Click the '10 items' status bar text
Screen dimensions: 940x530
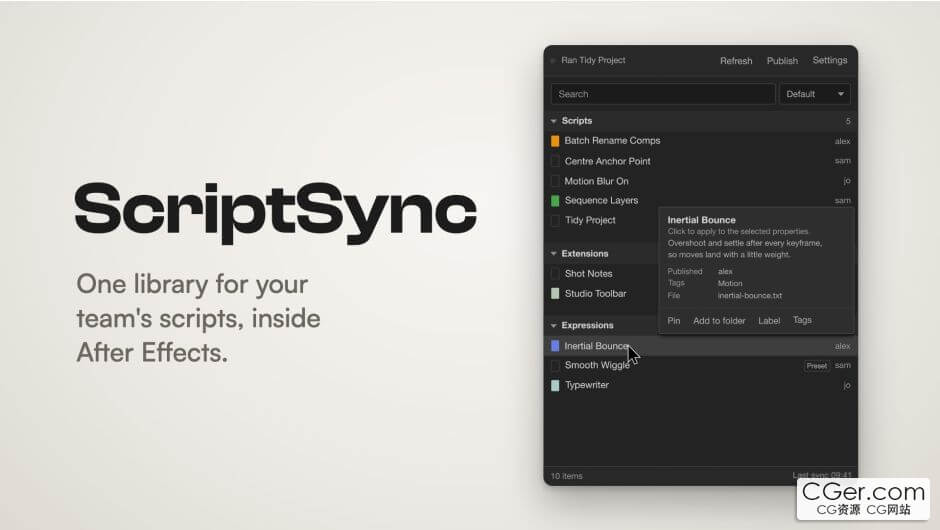[567, 476]
